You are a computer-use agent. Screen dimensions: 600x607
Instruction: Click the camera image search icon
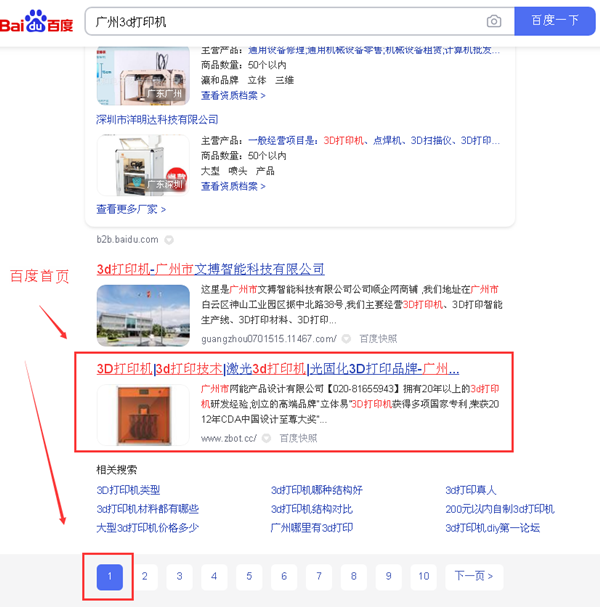494,21
